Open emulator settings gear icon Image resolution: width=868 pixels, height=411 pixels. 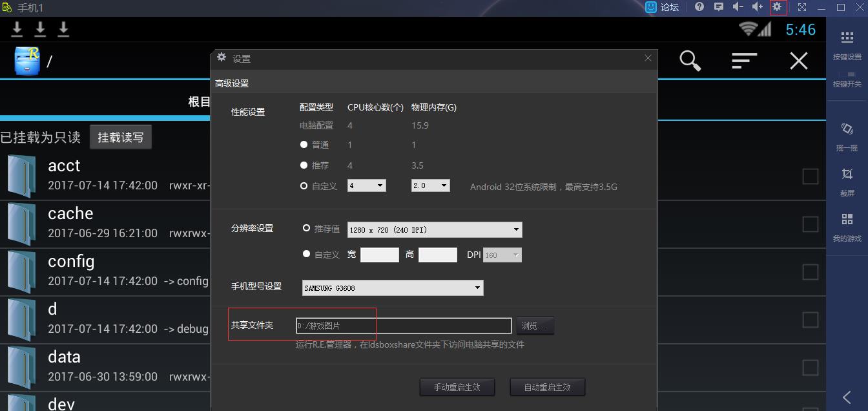[x=778, y=7]
